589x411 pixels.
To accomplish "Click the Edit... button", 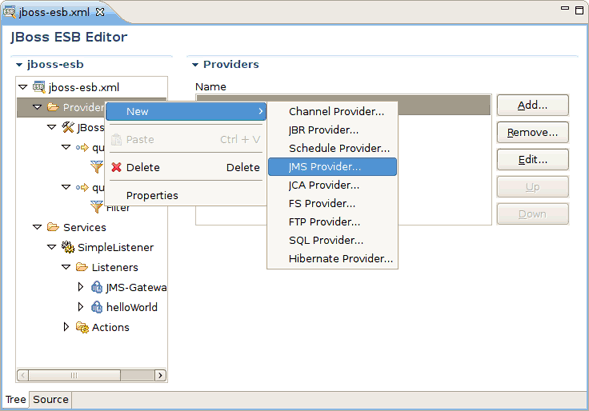I will (x=533, y=160).
